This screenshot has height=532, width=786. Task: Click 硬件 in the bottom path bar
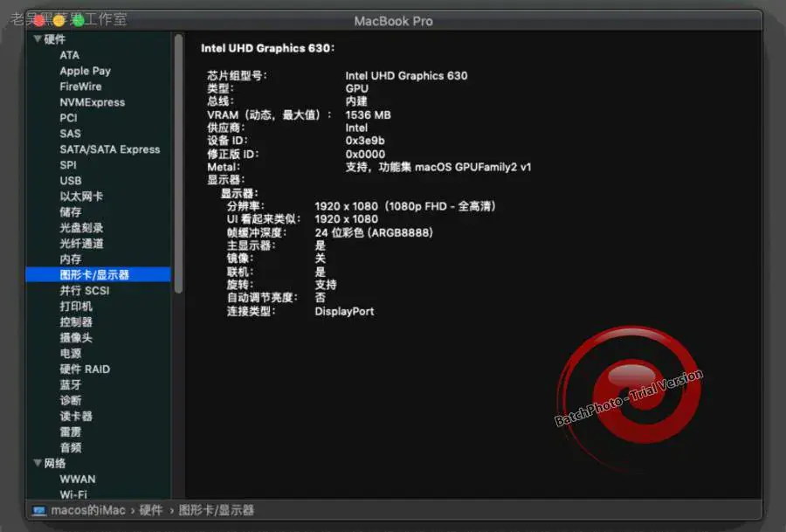pyautogui.click(x=151, y=510)
